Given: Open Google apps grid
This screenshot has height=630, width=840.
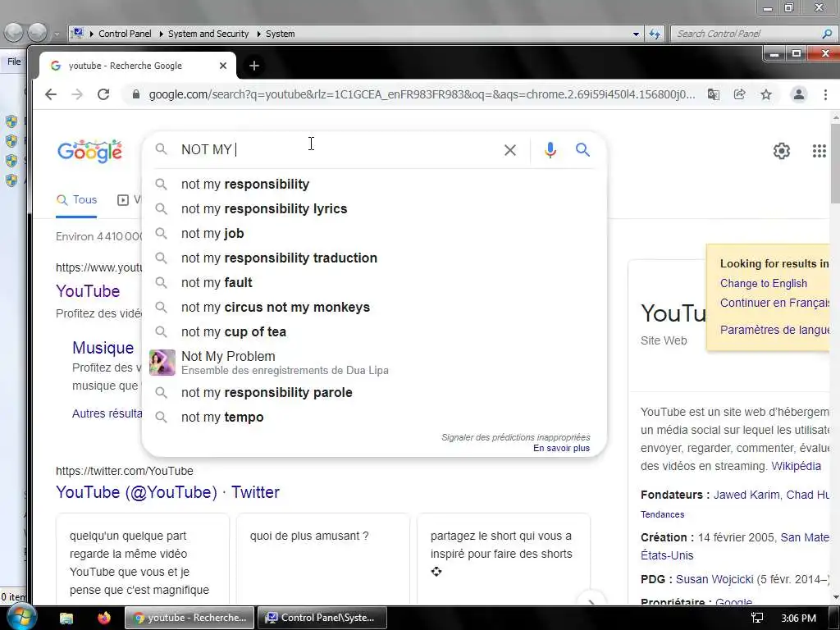Looking at the screenshot, I should (x=819, y=151).
